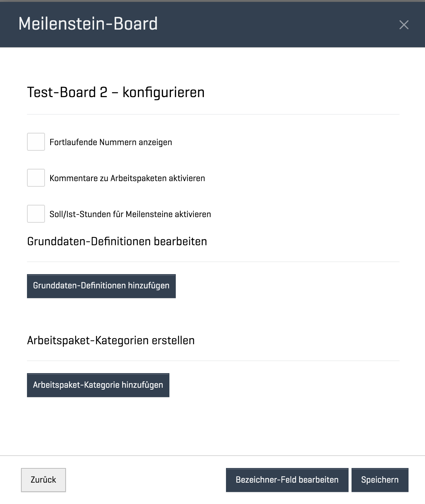Viewport: 425px width, 504px height.
Task: Click the 'Fortlaufende Nummern anzeigen' label text
Action: (111, 142)
